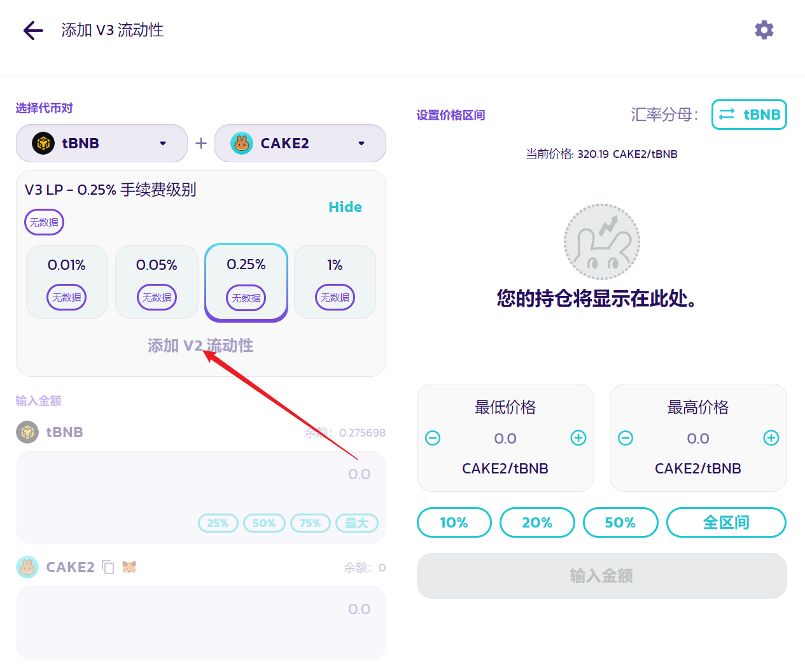Click the 添加 V2 流动性 link
Image resolution: width=805 pixels, height=672 pixels.
tap(200, 346)
